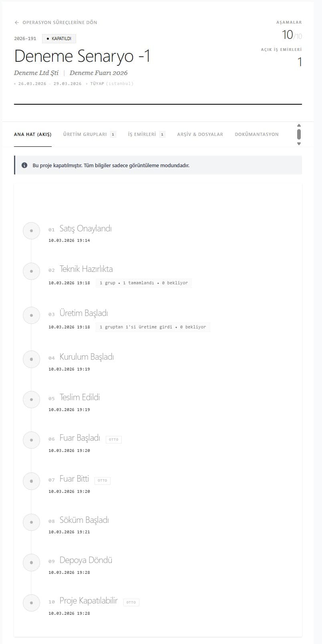
Task: Click the OPERASYON SÜREÇLERİNE DÖN link
Action: pos(60,22)
